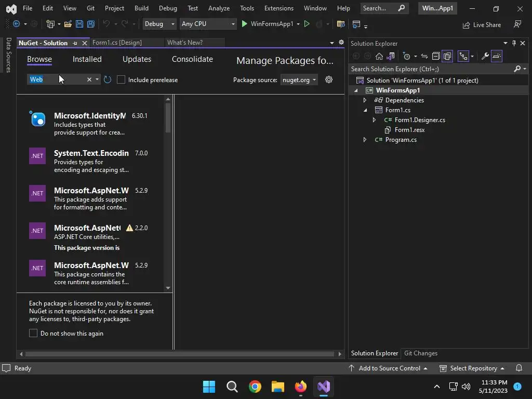Click the Search Solution Explorer input field
The image size is (532, 399).
pyautogui.click(x=431, y=69)
